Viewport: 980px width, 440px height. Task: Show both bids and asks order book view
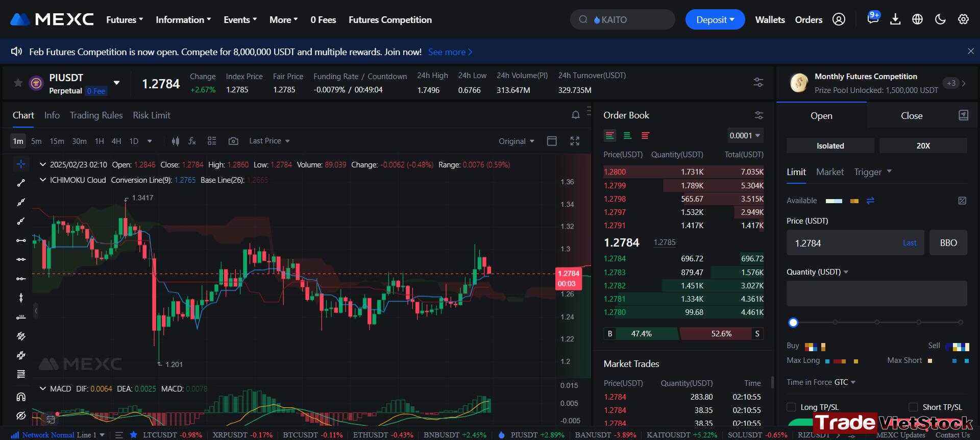[609, 135]
